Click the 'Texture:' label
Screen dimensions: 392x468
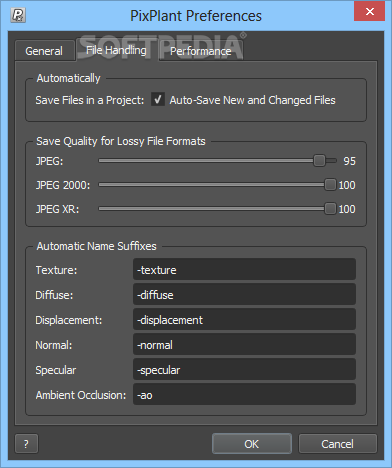tap(56, 270)
